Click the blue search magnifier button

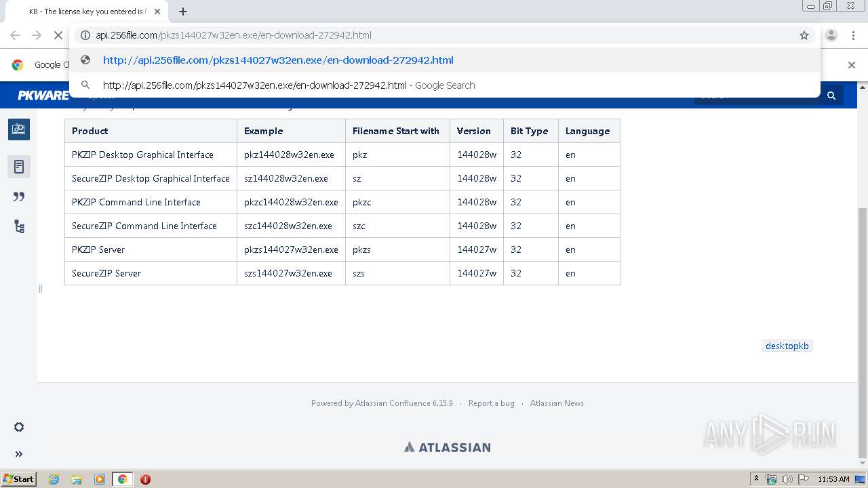point(831,96)
